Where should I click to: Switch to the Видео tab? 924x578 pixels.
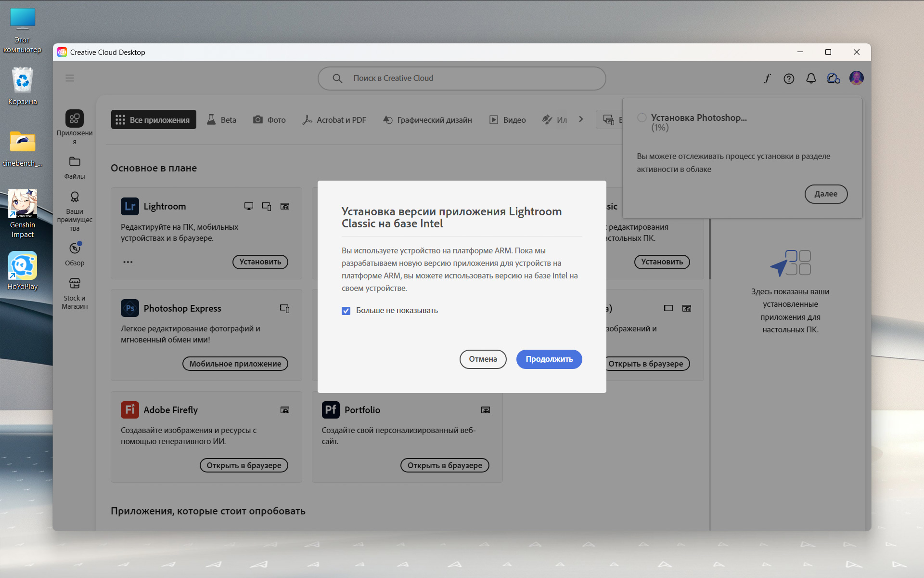508,119
